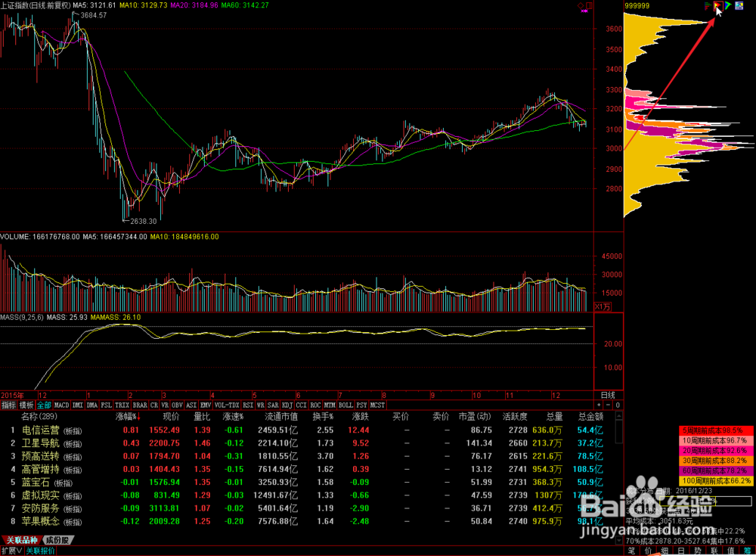
Task: Switch to the 笔 tab in side panel
Action: pyautogui.click(x=632, y=551)
